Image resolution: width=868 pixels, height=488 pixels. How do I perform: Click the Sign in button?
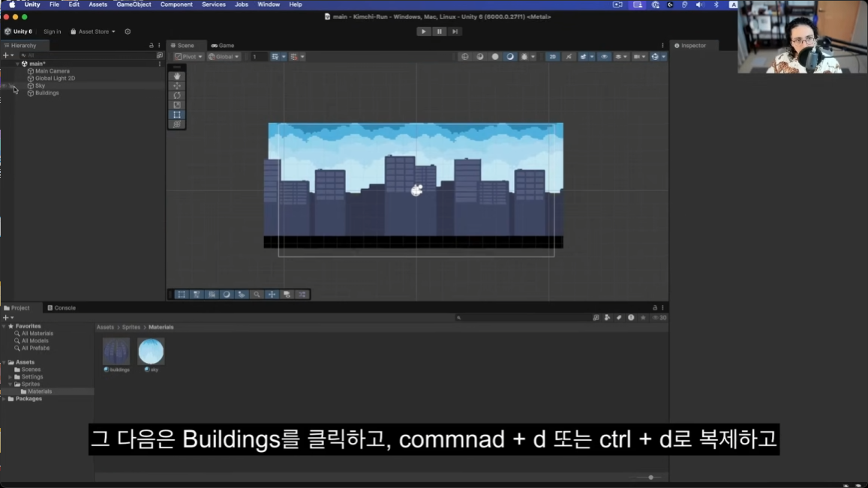(x=52, y=31)
